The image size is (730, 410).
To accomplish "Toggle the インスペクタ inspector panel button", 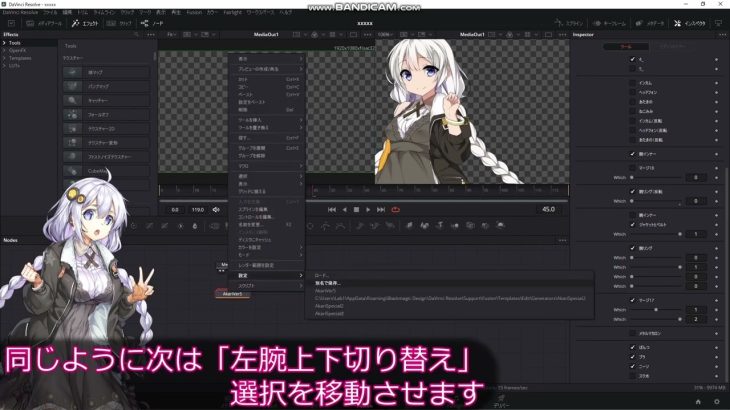I will coord(690,23).
